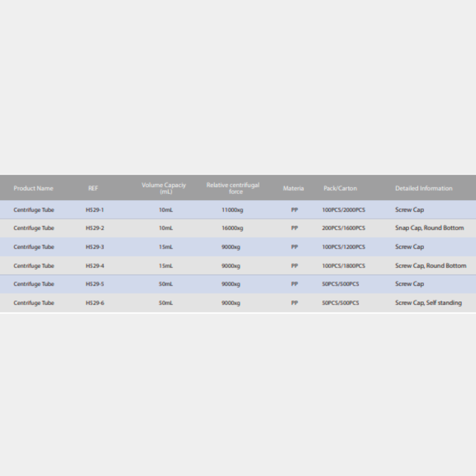Click the 11000xg force value
This screenshot has height=476, width=476.
pyautogui.click(x=232, y=210)
